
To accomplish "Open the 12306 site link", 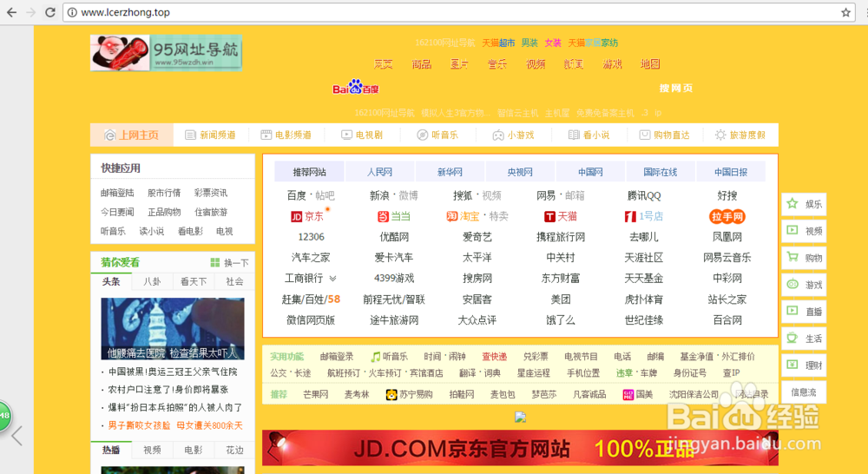I will (311, 237).
